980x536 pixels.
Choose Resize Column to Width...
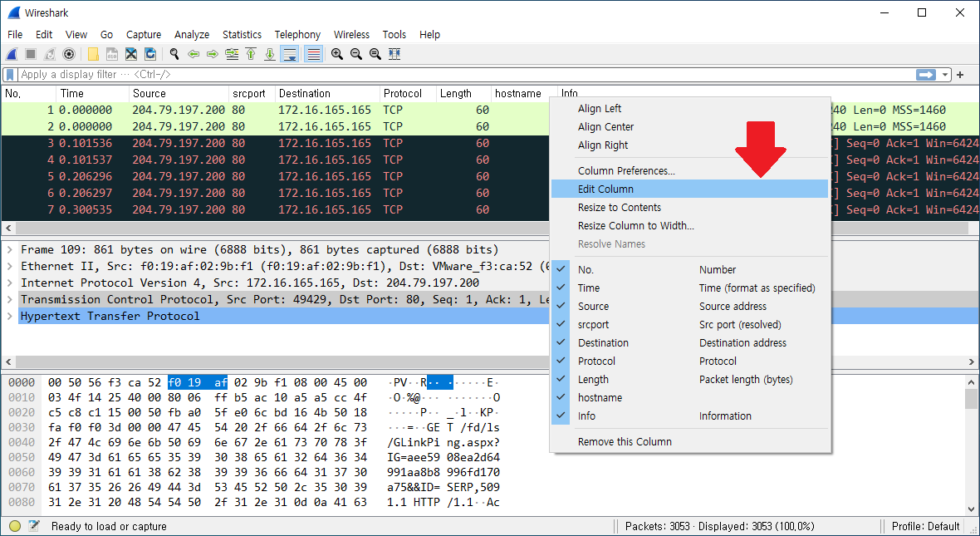[x=689, y=225]
